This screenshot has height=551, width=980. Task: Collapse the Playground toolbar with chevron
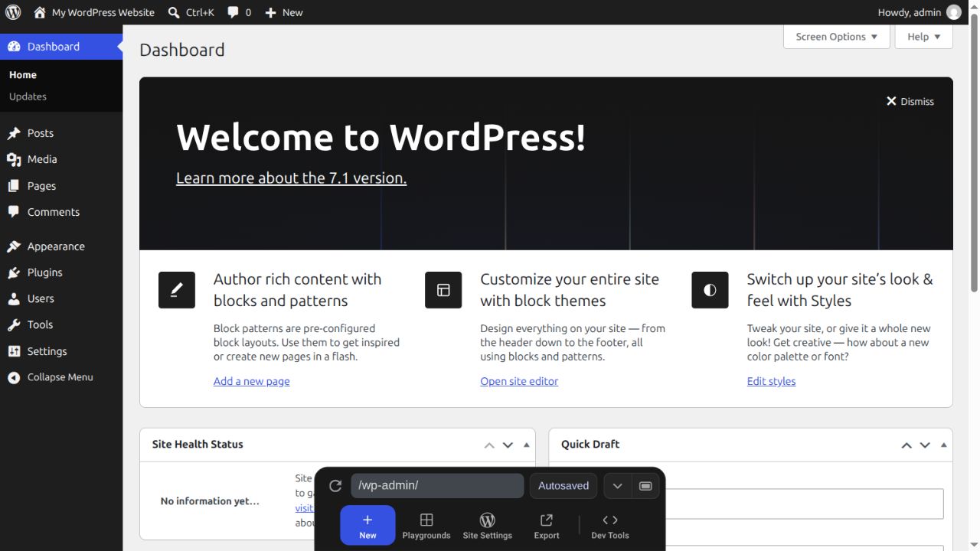click(617, 486)
